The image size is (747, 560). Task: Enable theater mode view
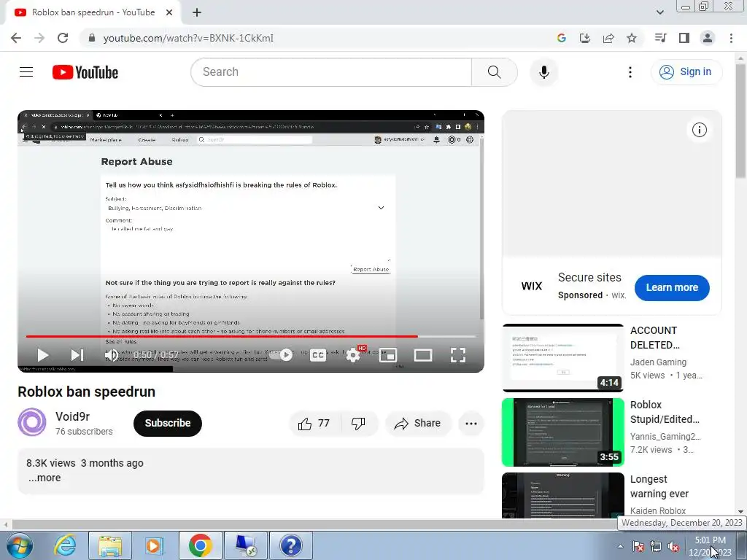423,355
